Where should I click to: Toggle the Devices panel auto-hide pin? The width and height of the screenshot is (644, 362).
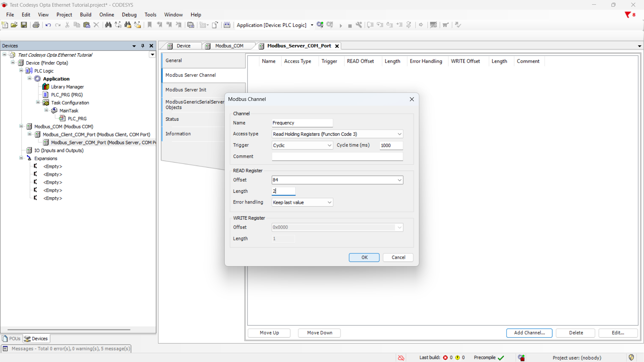[x=143, y=46]
